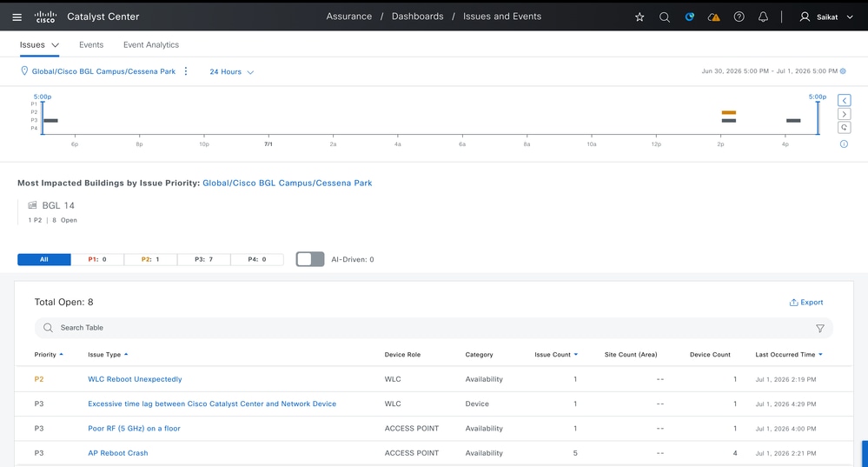868x467 pixels.
Task: Click Issues and Events breadcrumb
Action: coord(502,17)
